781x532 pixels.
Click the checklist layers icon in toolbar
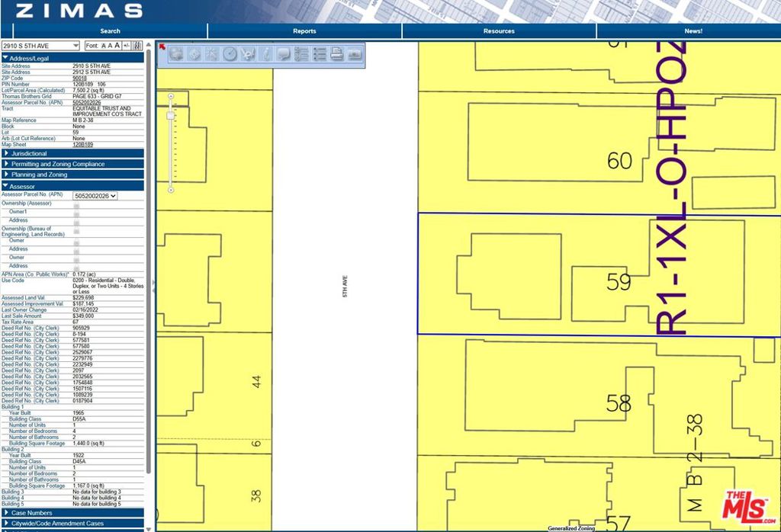coord(301,54)
